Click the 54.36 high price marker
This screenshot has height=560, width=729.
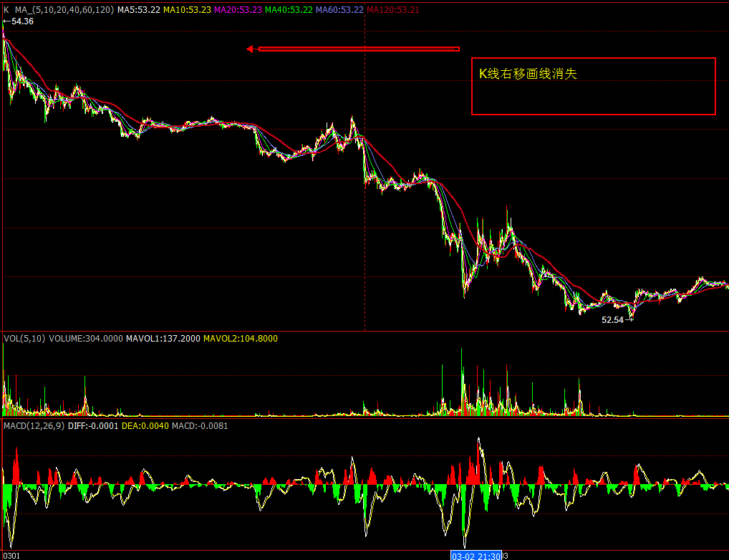(x=19, y=21)
